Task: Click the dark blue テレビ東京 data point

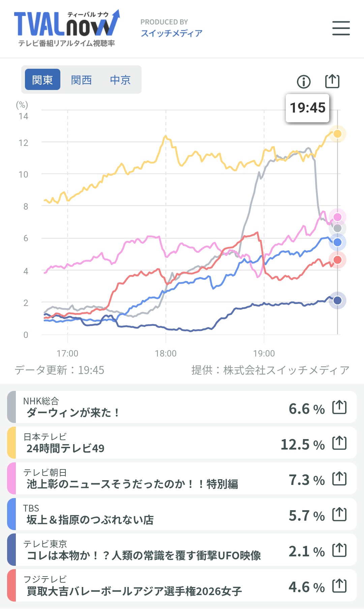Action: tap(337, 300)
